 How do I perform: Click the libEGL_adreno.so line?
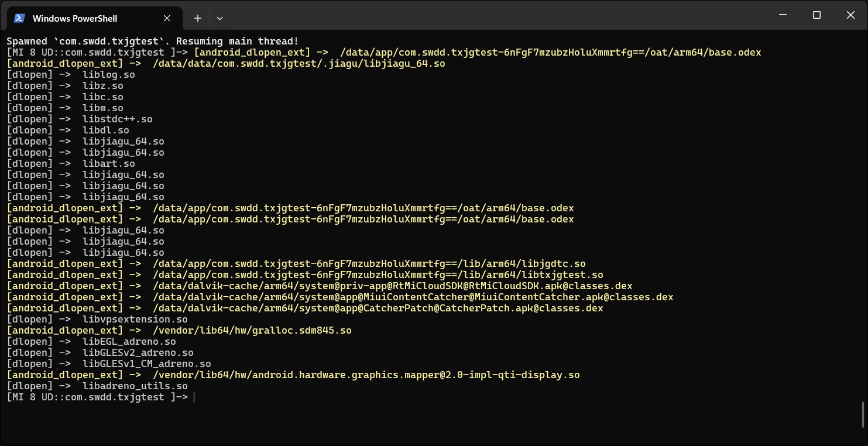[x=91, y=341]
